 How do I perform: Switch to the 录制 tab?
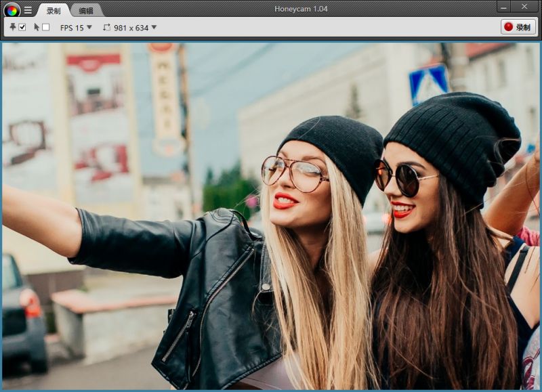(x=53, y=10)
